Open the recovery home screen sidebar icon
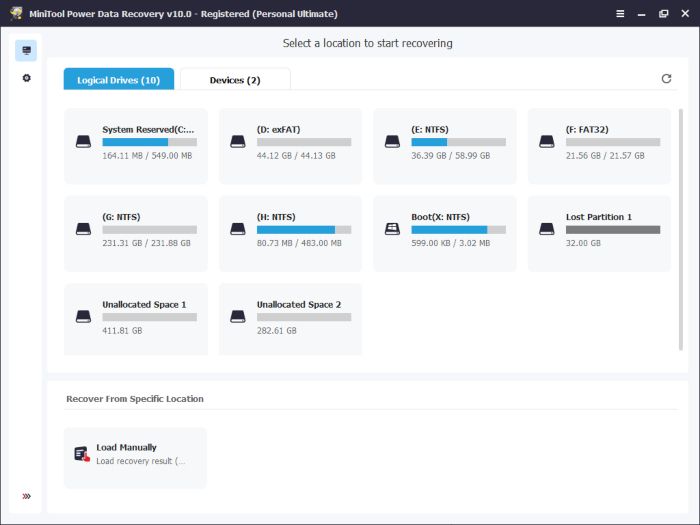This screenshot has width=700, height=525. [x=26, y=50]
